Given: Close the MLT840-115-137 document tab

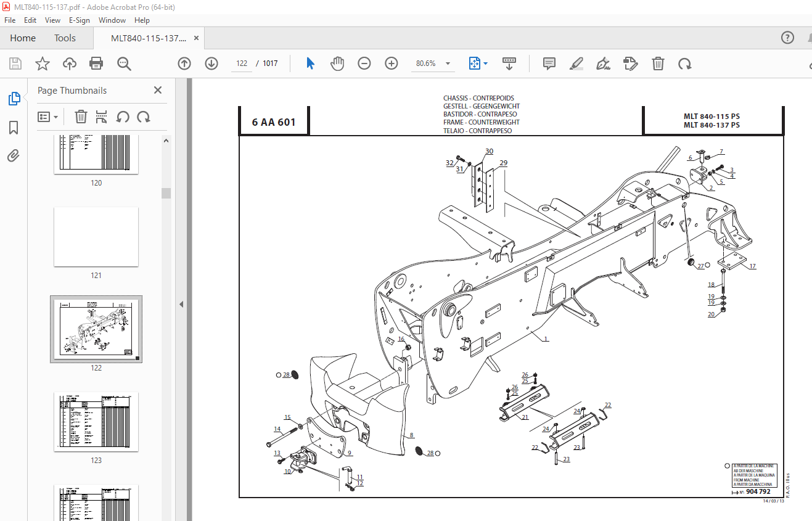Looking at the screenshot, I should coord(197,38).
